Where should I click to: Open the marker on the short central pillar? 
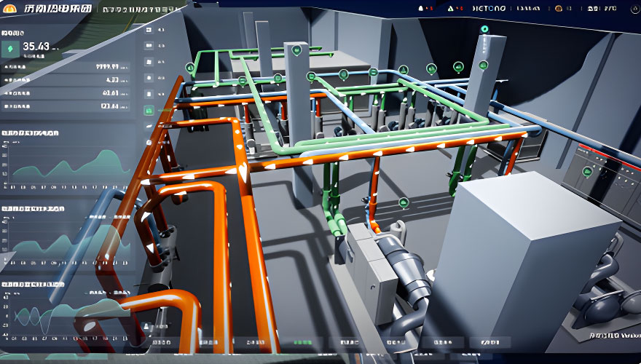296,51
